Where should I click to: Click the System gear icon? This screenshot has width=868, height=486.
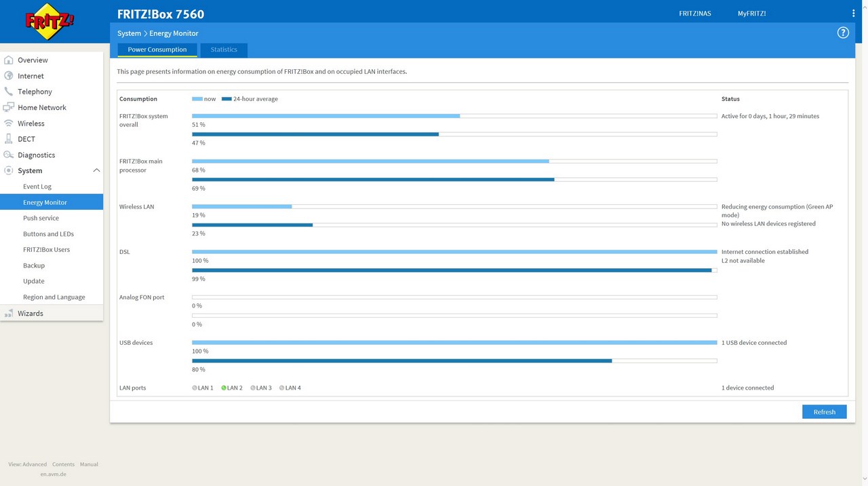coord(9,170)
